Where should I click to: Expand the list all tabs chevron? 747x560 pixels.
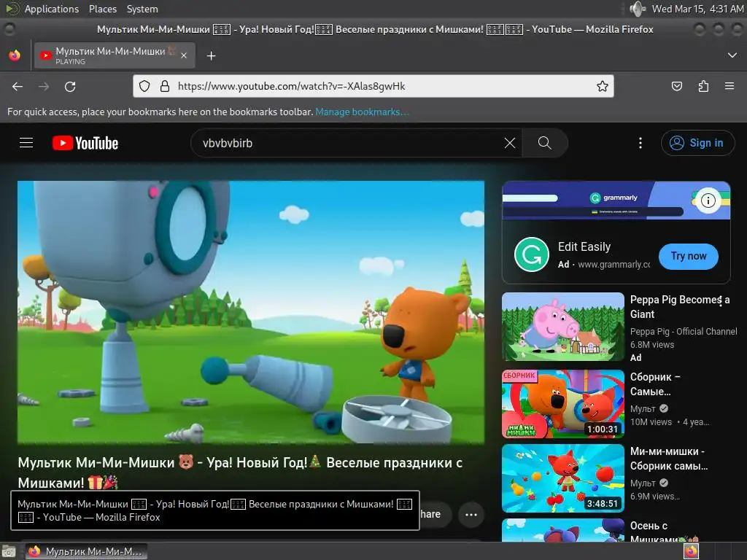tap(732, 55)
